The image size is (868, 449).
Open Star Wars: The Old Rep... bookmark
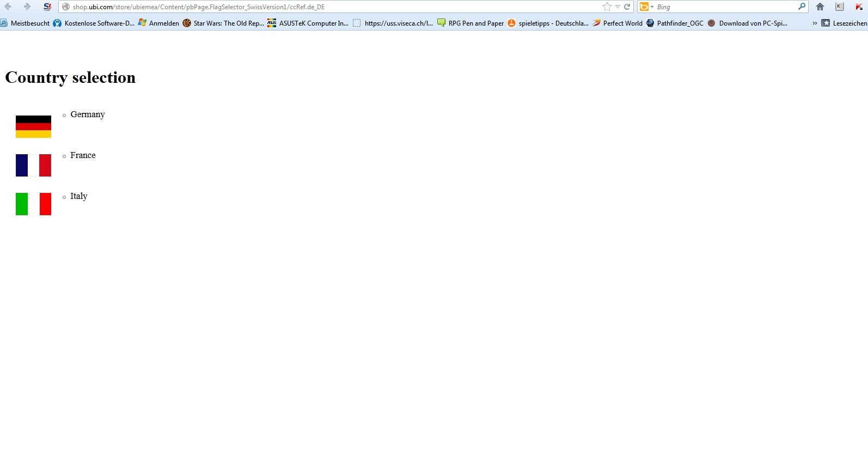[223, 23]
